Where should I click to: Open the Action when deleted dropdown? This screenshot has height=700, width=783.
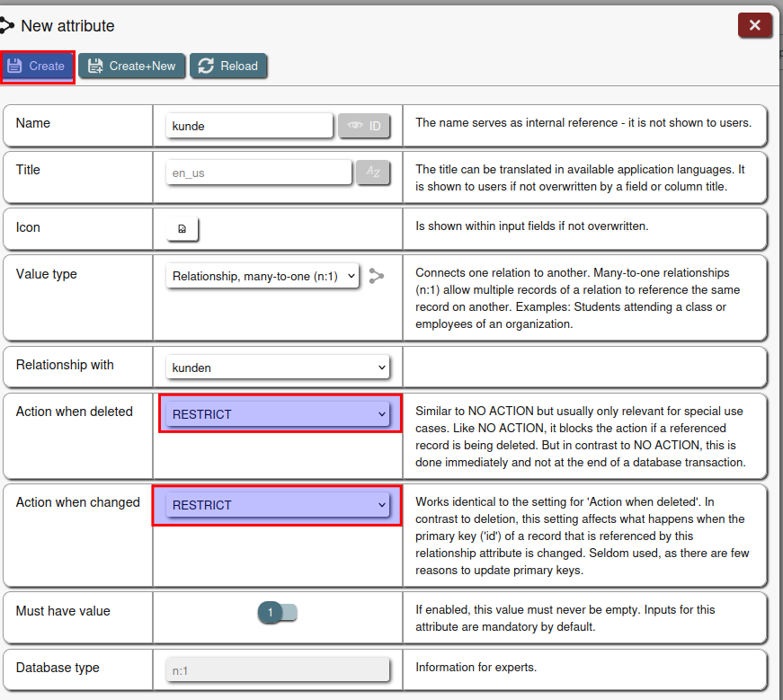(280, 414)
